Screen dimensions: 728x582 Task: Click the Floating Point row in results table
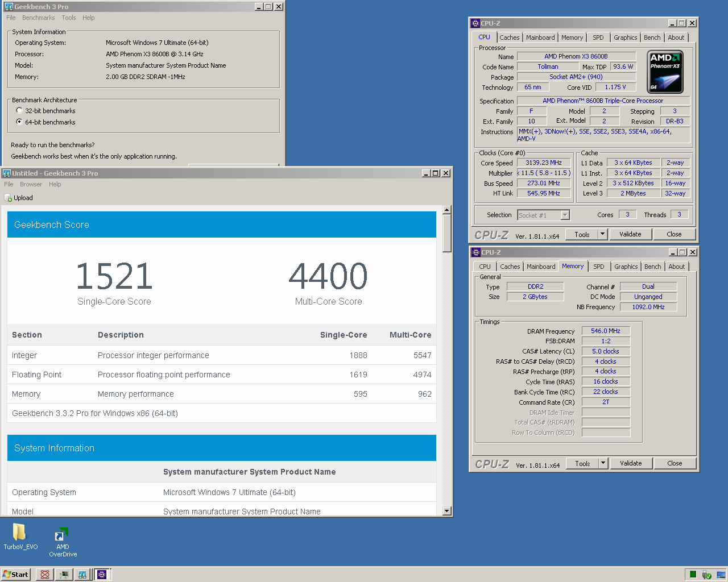click(222, 375)
